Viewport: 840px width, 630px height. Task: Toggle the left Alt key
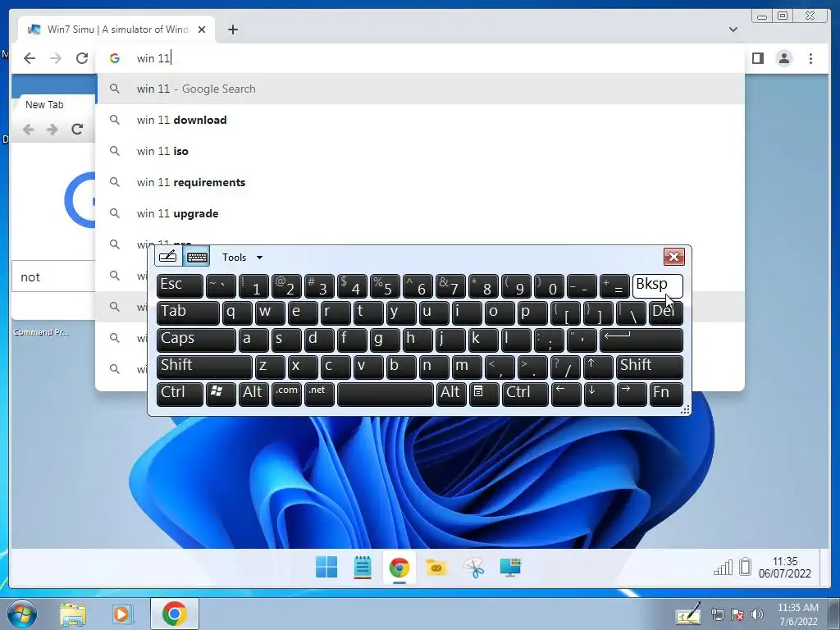(x=253, y=394)
